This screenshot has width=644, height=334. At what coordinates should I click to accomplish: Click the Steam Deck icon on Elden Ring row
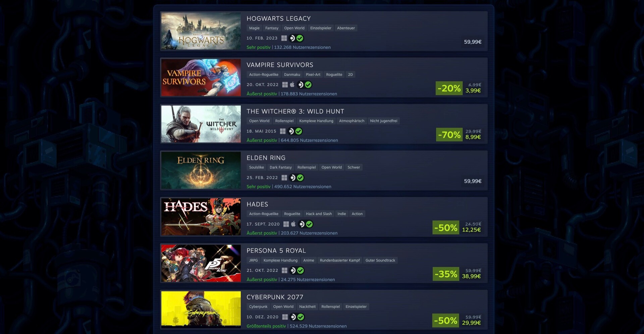coord(292,178)
